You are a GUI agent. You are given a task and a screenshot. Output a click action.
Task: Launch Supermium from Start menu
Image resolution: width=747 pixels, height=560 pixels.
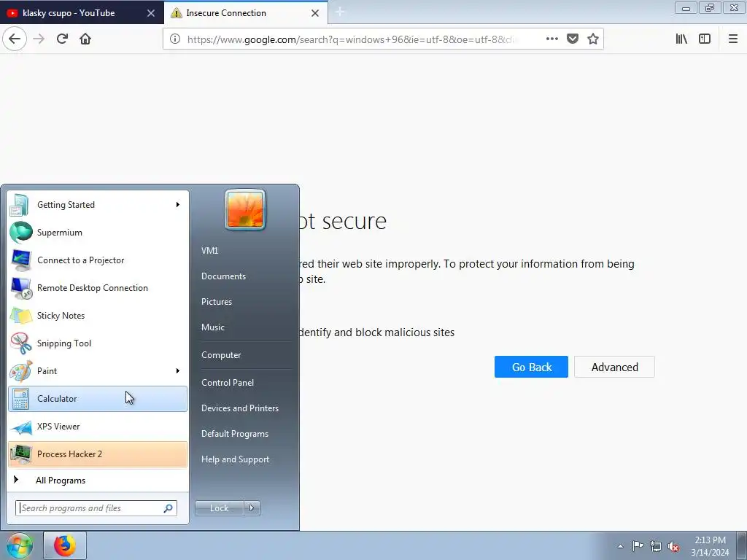98,233
